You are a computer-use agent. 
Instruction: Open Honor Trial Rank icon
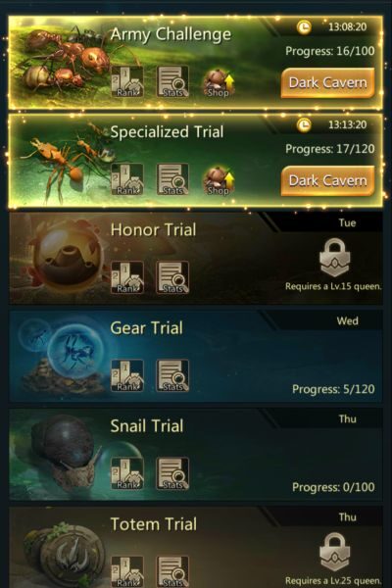click(127, 277)
